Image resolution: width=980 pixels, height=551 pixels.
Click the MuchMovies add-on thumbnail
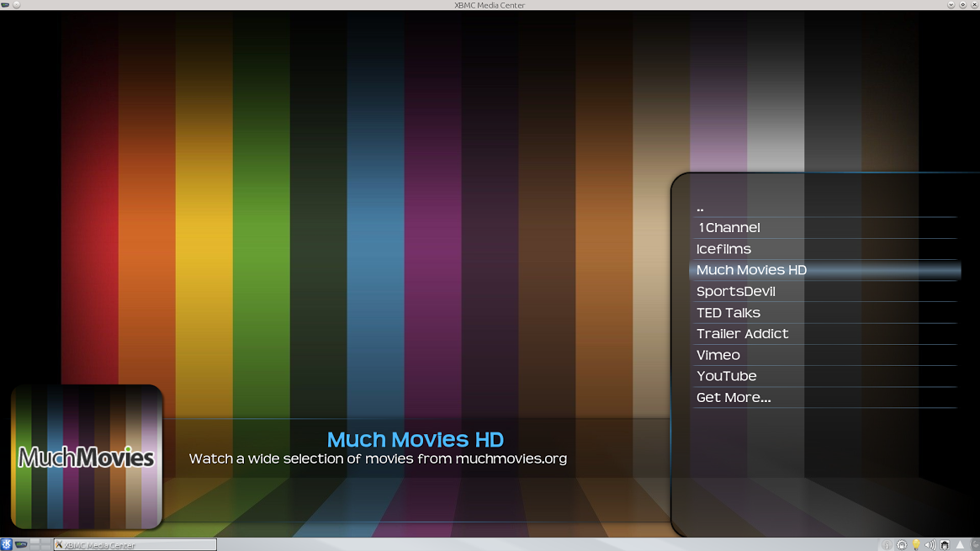coord(87,457)
